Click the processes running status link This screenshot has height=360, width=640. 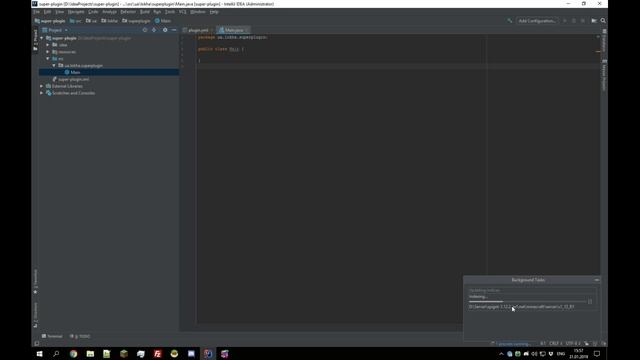513,344
